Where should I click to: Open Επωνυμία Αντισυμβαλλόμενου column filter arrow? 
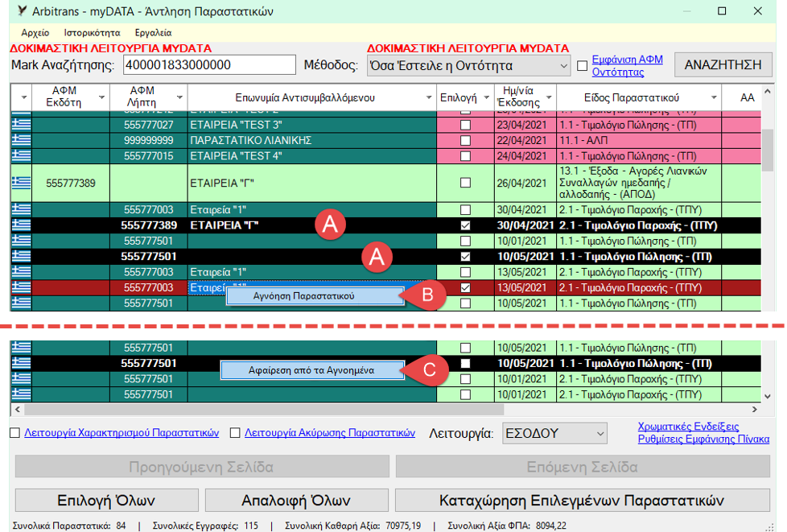(x=429, y=97)
